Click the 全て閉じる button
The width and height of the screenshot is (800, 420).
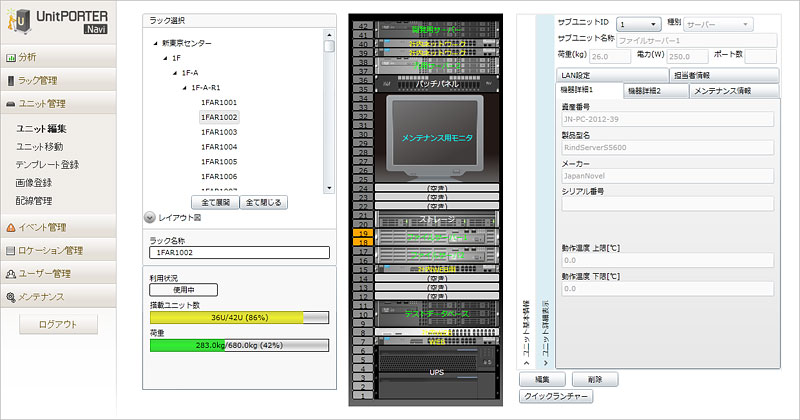tap(264, 202)
